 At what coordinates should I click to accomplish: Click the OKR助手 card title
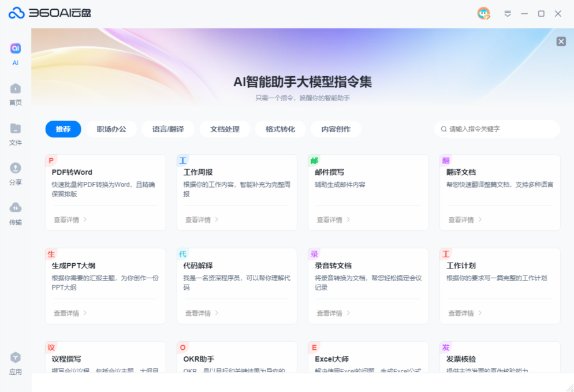pos(199,359)
